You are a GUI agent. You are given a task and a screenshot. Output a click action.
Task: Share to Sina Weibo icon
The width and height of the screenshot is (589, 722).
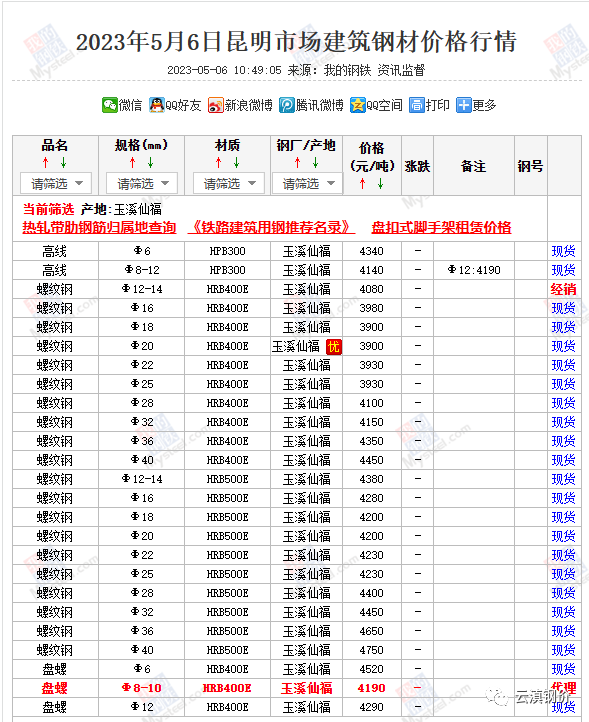click(216, 105)
